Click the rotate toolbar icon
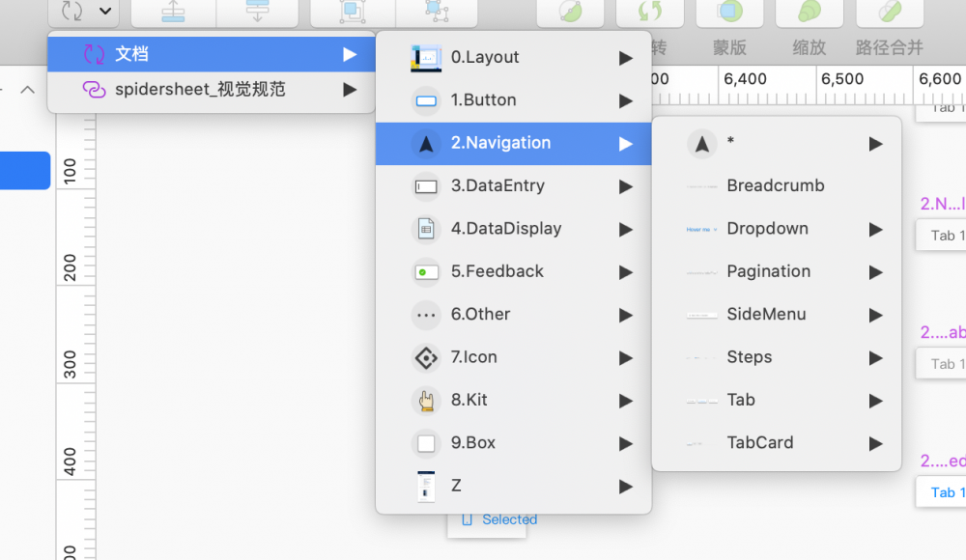The width and height of the screenshot is (966, 560). (650, 11)
